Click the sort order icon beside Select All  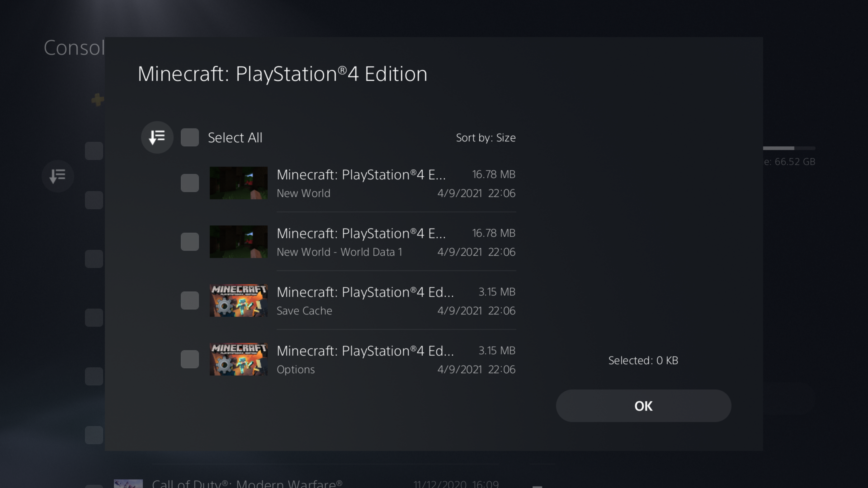pos(157,137)
